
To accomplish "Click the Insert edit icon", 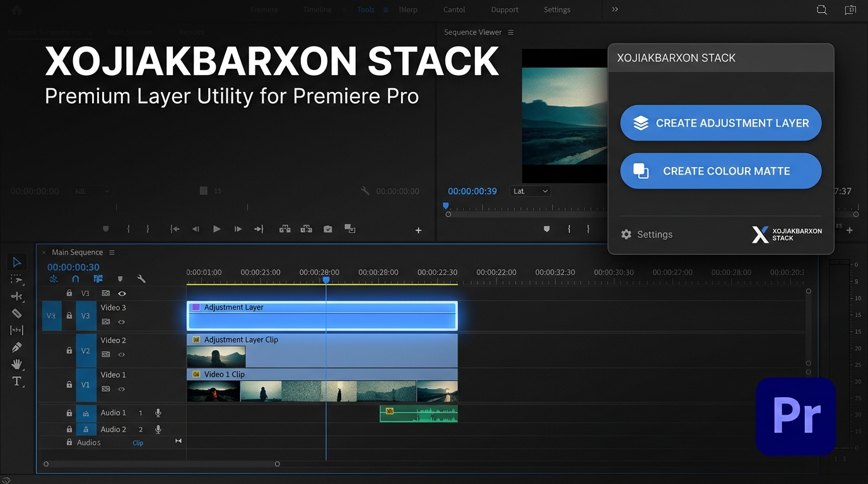I will click(x=284, y=229).
